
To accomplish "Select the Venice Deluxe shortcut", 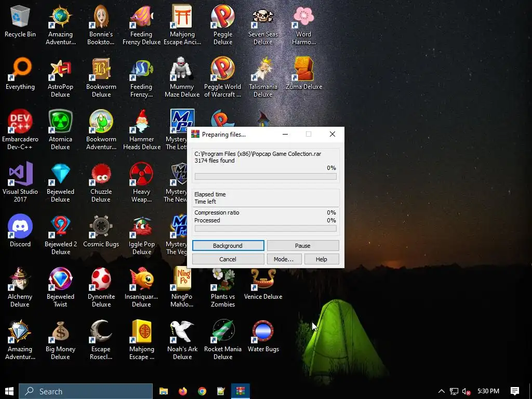I will 263,284.
